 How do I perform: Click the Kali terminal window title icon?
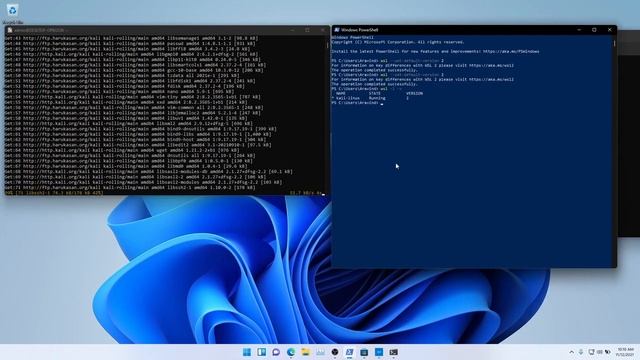[10, 30]
